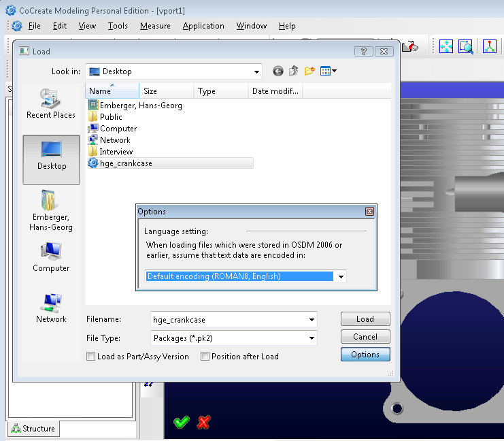This screenshot has width=504, height=441.
Task: Click the CoCreate app icon in menu bar
Action: [17, 26]
